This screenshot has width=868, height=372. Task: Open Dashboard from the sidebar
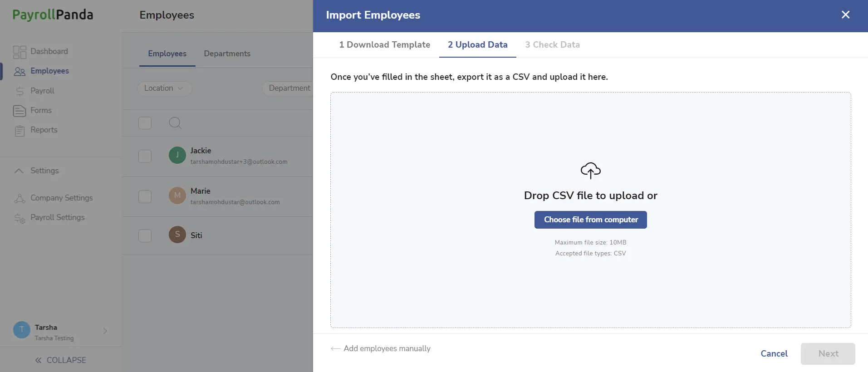click(49, 51)
